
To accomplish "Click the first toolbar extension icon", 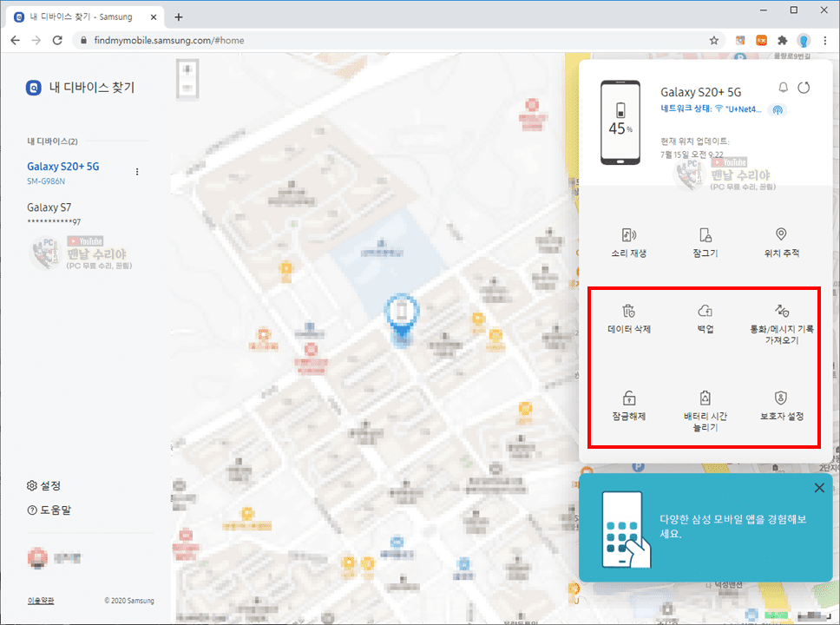I will pos(740,40).
